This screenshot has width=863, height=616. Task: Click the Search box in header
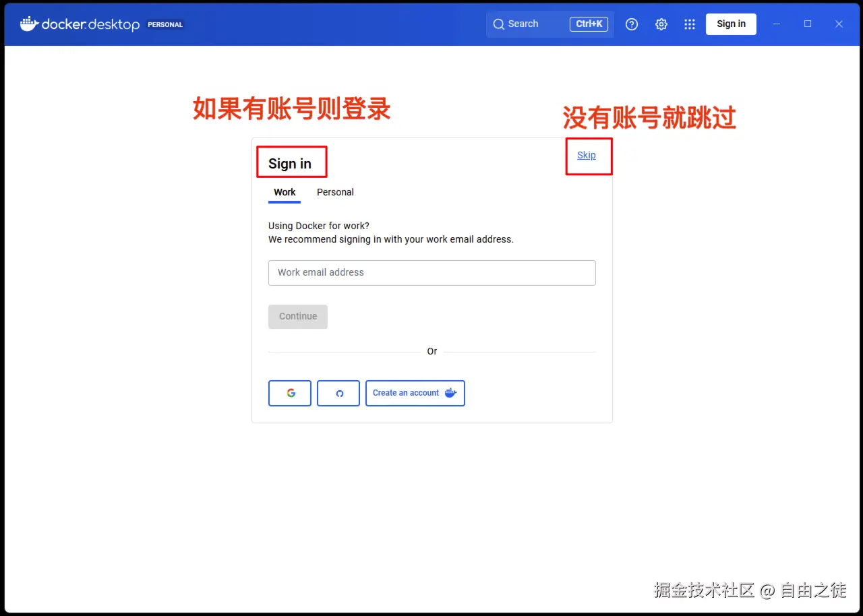(x=550, y=24)
